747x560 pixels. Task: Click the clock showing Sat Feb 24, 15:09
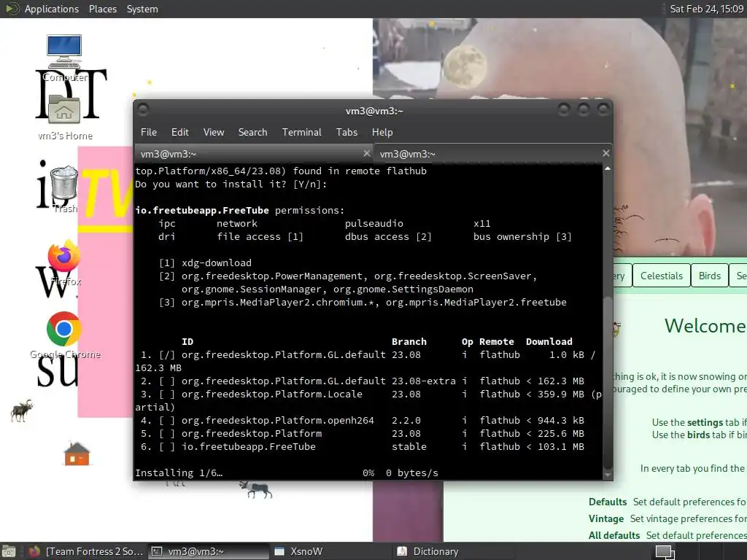[706, 9]
